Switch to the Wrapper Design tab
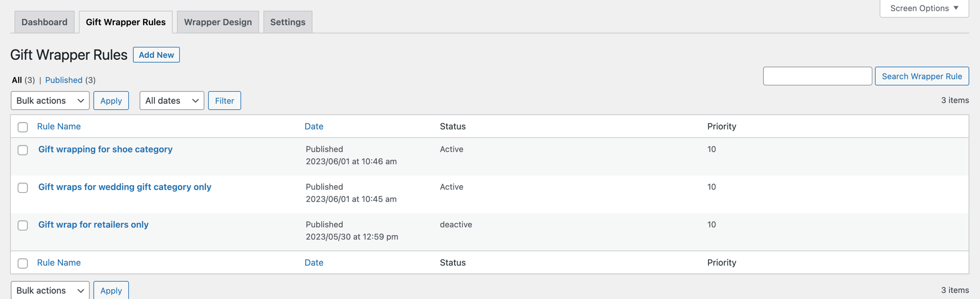The image size is (980, 299). [x=218, y=22]
